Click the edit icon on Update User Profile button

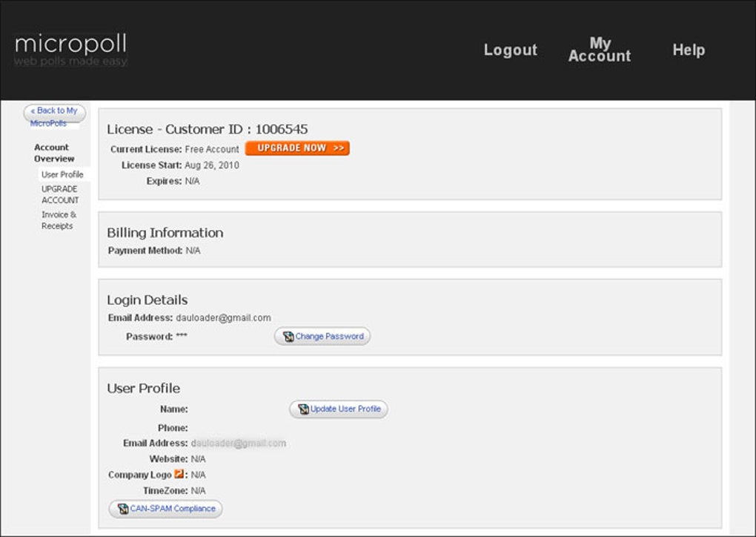point(303,409)
